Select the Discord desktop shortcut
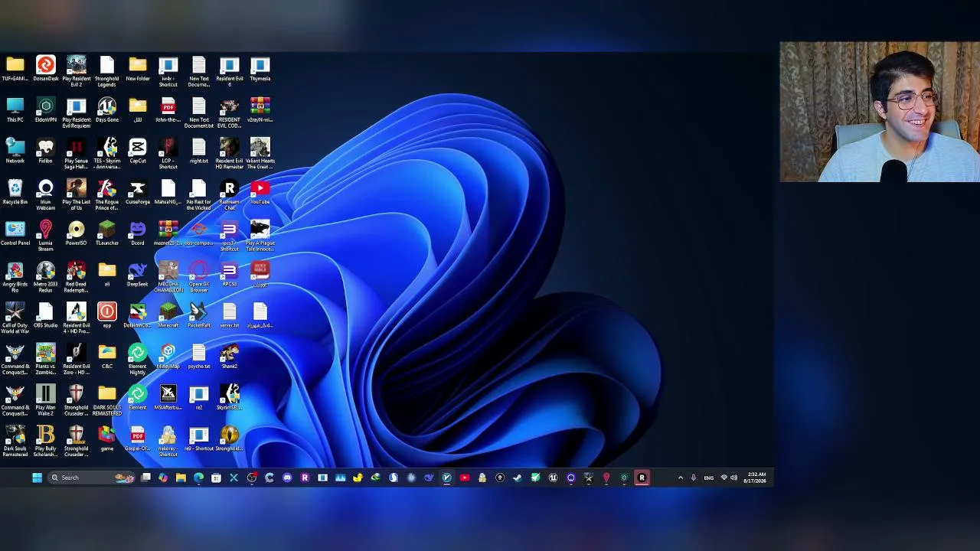 pos(138,233)
